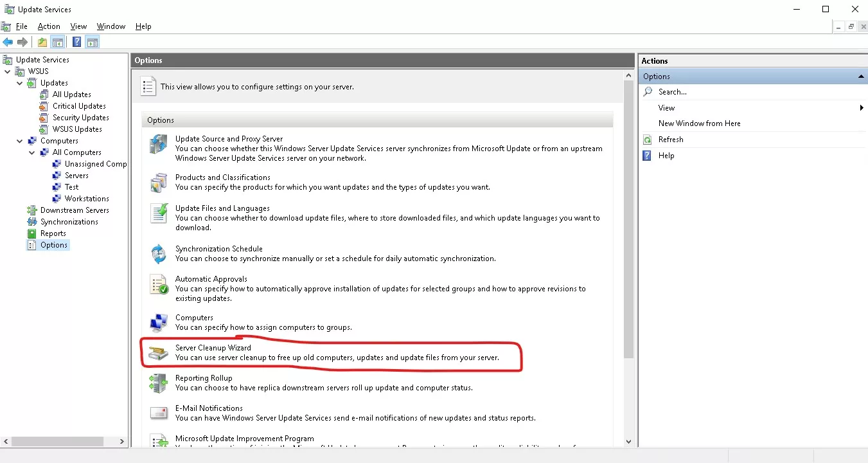Viewport: 868px width, 463px height.
Task: Open the Server Cleanup Wizard icon
Action: tap(158, 353)
